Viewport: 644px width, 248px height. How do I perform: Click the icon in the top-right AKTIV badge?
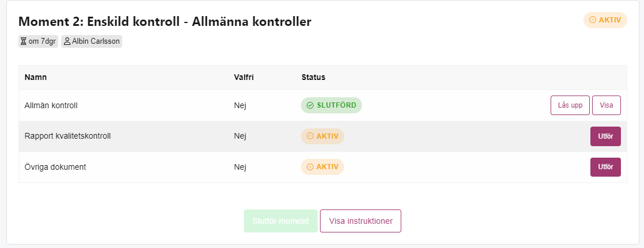(x=592, y=20)
